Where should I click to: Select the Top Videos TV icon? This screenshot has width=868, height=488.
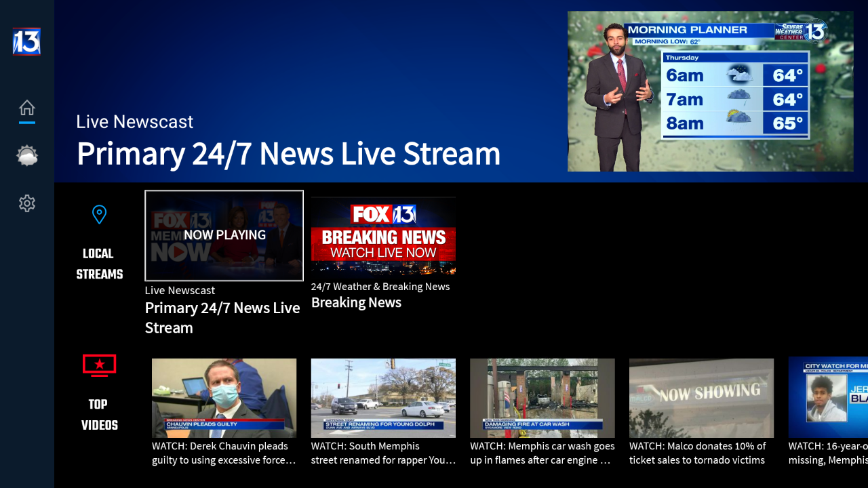point(99,365)
